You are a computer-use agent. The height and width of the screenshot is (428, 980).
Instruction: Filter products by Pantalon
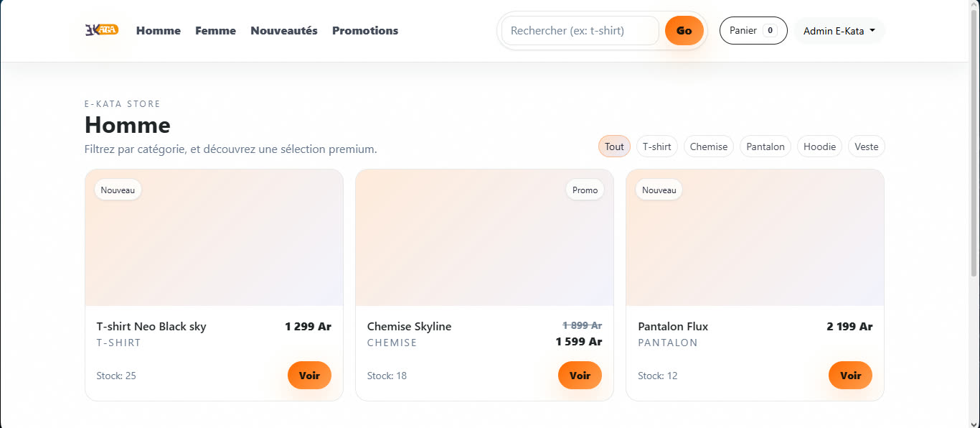(x=765, y=146)
